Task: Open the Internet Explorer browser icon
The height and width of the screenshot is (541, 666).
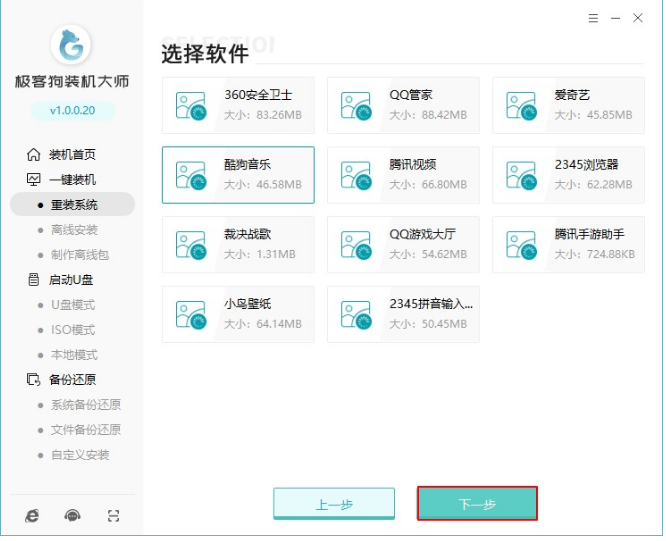Action: click(x=32, y=516)
